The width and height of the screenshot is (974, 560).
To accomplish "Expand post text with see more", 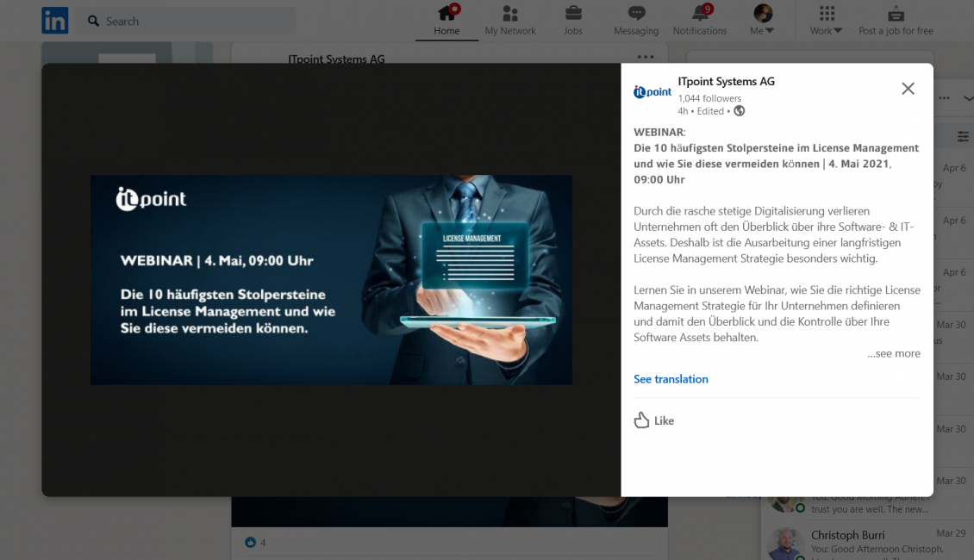I will pos(894,353).
